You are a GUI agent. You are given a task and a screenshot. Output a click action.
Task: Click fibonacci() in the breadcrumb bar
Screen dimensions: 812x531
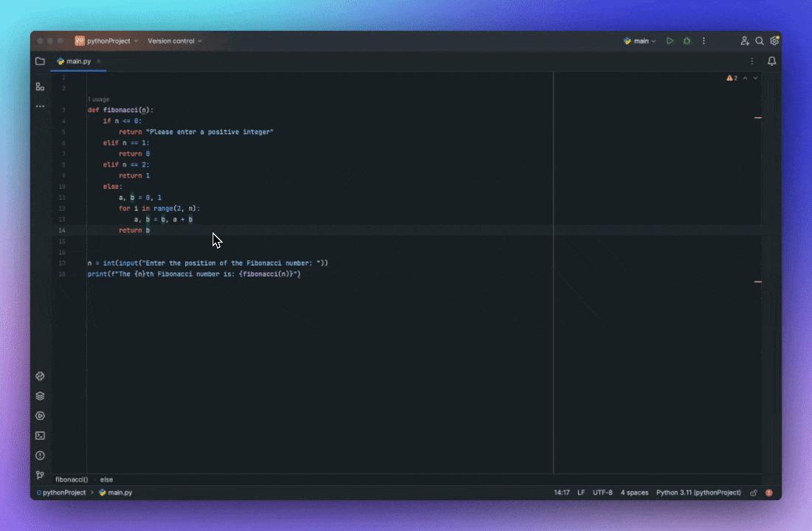[x=71, y=479]
